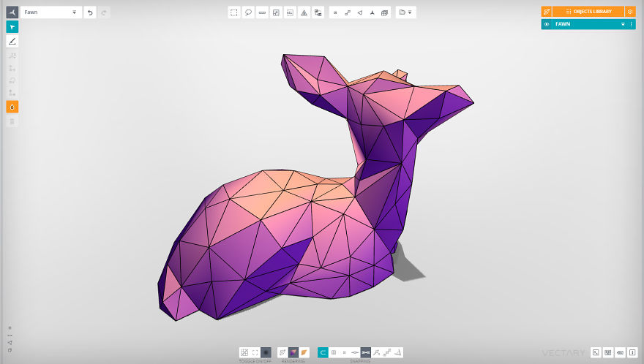Open settings gear beside Objects Library

click(630, 12)
